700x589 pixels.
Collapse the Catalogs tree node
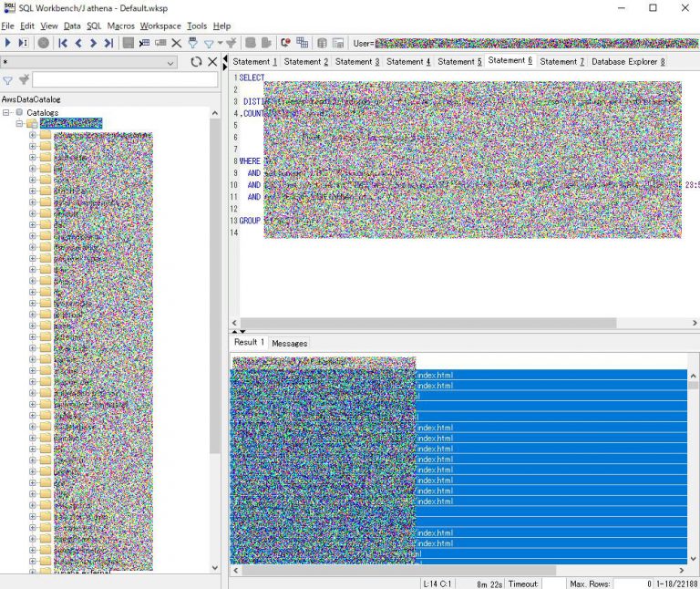pyautogui.click(x=7, y=113)
